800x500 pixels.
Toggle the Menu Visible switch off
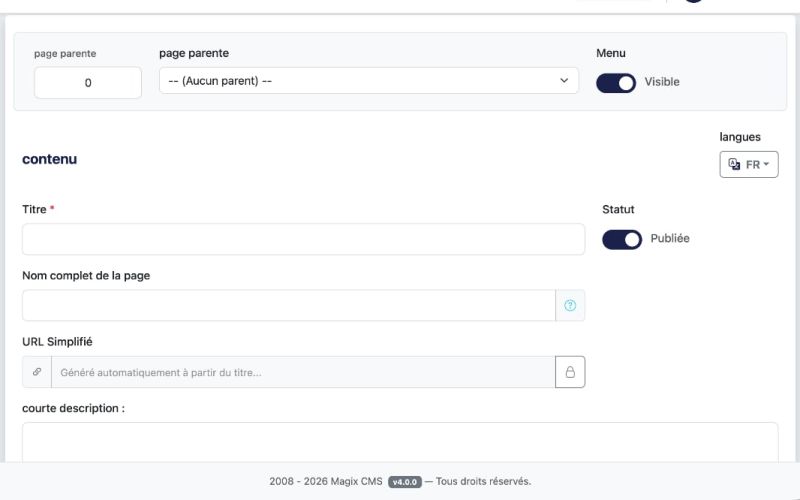pos(616,82)
